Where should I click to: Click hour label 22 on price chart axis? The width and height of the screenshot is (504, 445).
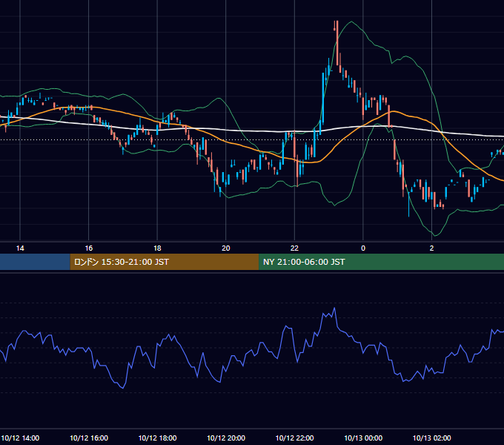coord(294,248)
